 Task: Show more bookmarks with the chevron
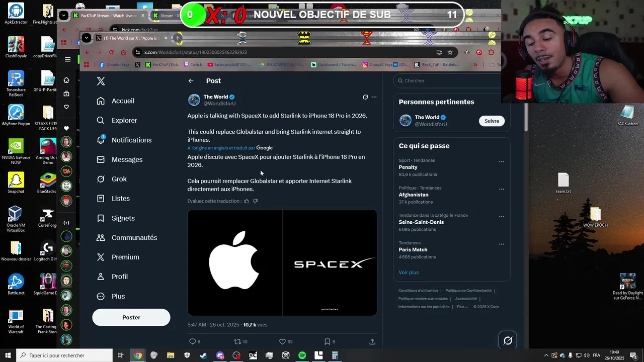point(475,64)
